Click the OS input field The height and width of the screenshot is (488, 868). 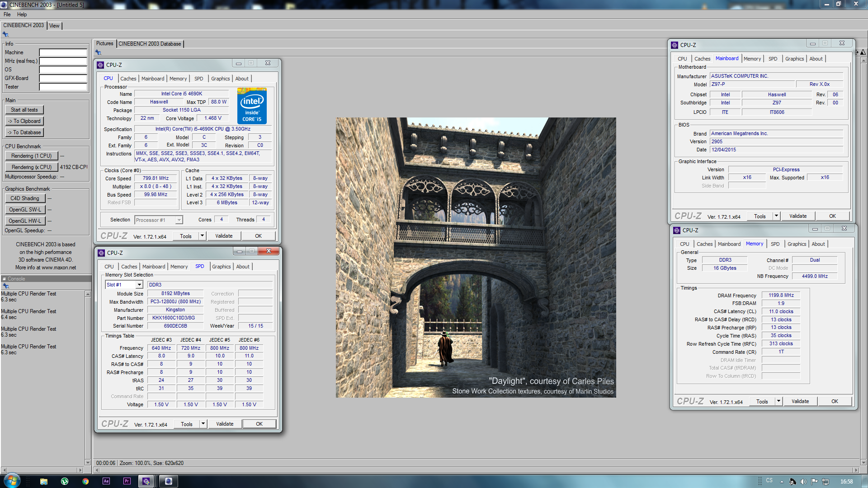63,70
